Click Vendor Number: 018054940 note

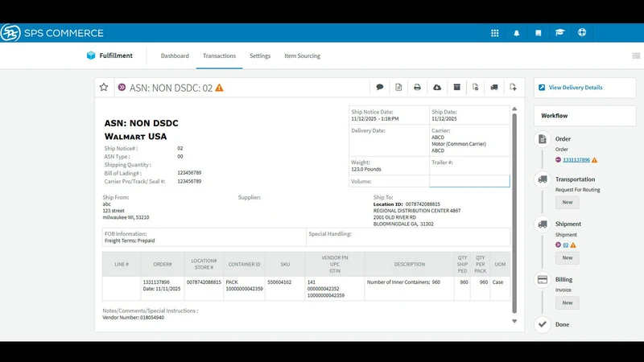(134, 318)
